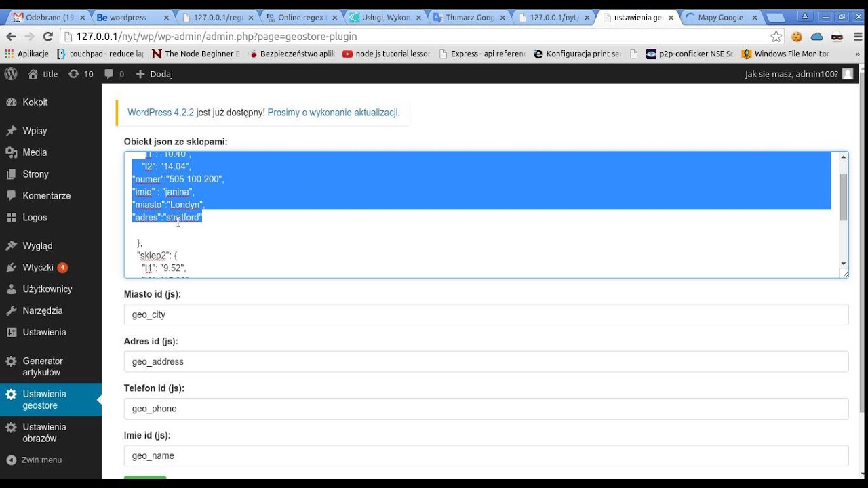Click the textarea scrollbar up arrow

click(x=844, y=157)
